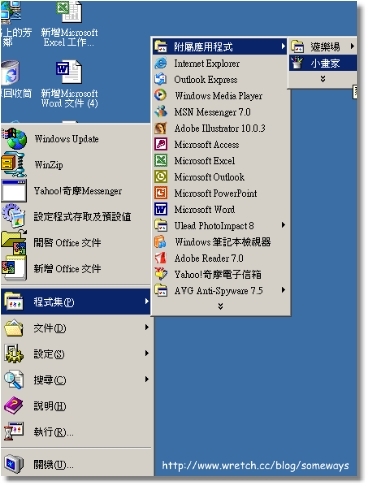368x487 pixels.
Task: Click the Yahoo!奇摩電子信箱 icon
Action: 161,274
